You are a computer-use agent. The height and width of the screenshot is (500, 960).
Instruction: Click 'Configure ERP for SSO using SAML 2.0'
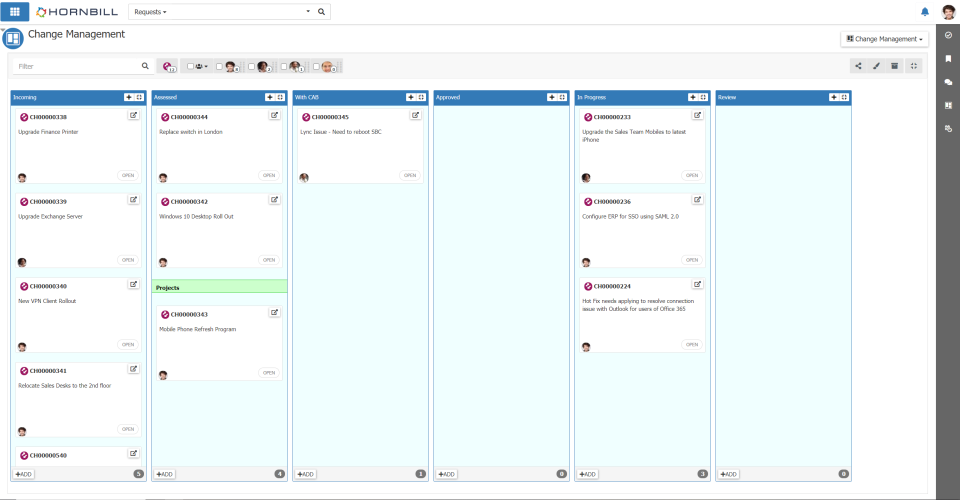pos(630,217)
